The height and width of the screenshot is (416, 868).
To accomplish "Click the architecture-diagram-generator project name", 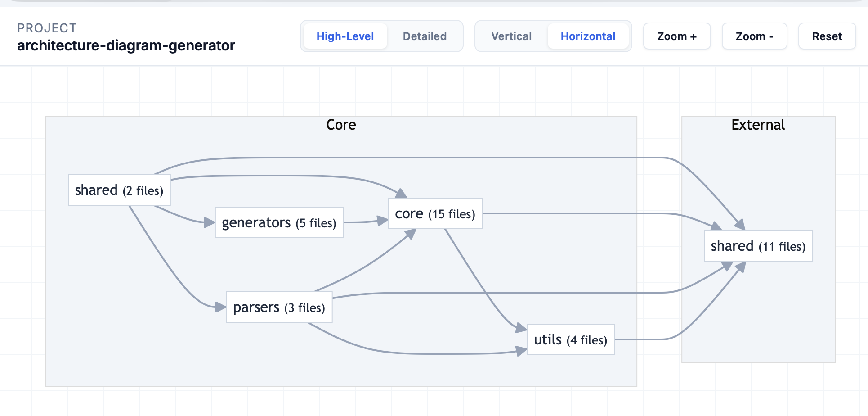I will (x=126, y=45).
